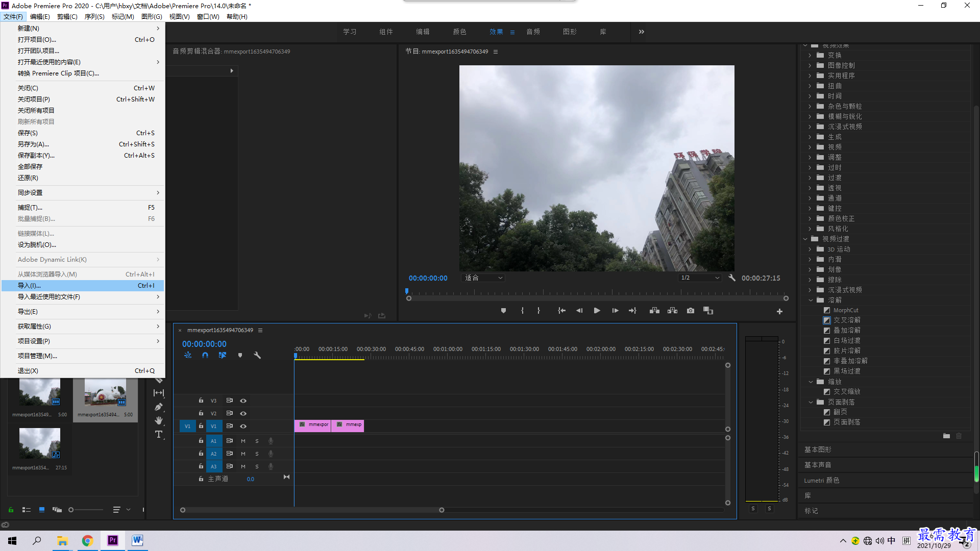980x551 pixels.
Task: Switch to the 音频 workspace tab
Action: click(533, 32)
